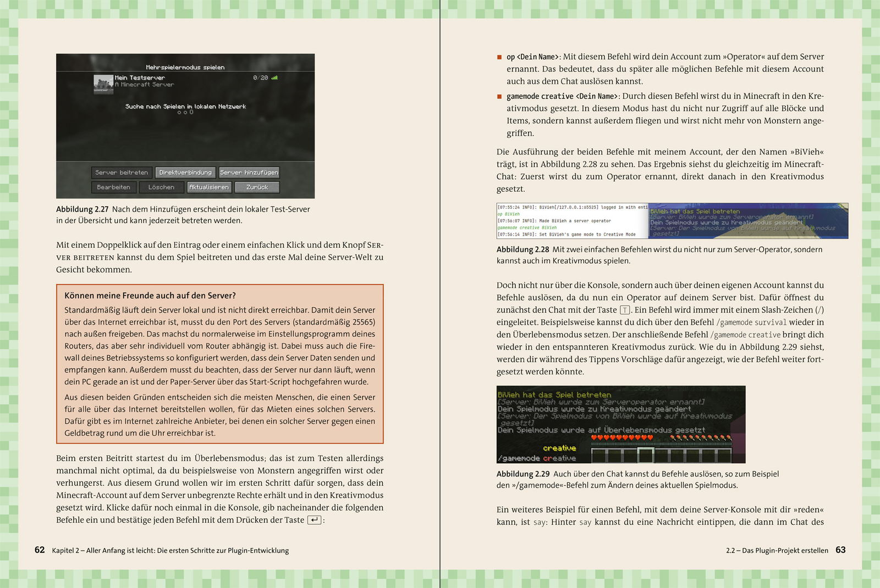
Task: Select the 'Mein Testserver' server entry name
Action: (140, 78)
